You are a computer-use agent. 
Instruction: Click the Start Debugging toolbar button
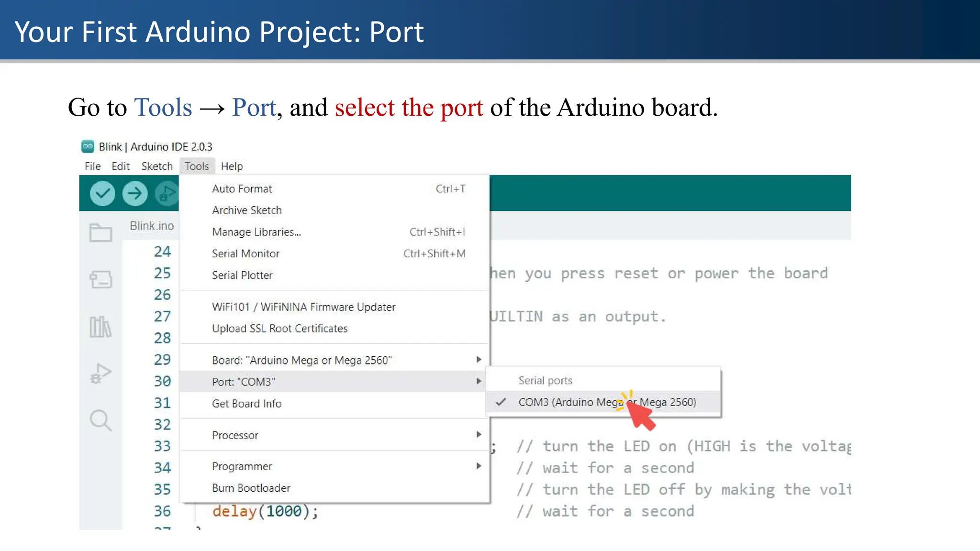click(x=167, y=194)
